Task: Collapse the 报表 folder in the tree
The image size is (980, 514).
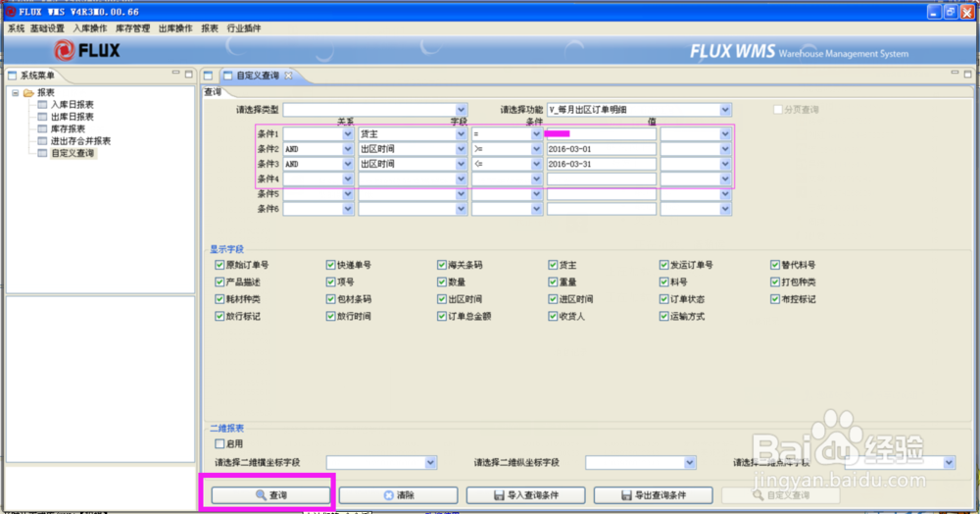Action: (x=15, y=92)
